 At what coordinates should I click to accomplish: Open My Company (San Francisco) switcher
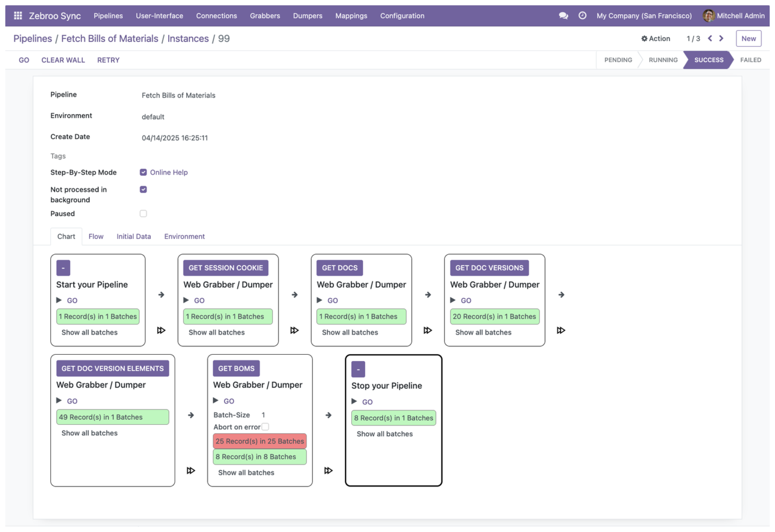click(644, 16)
